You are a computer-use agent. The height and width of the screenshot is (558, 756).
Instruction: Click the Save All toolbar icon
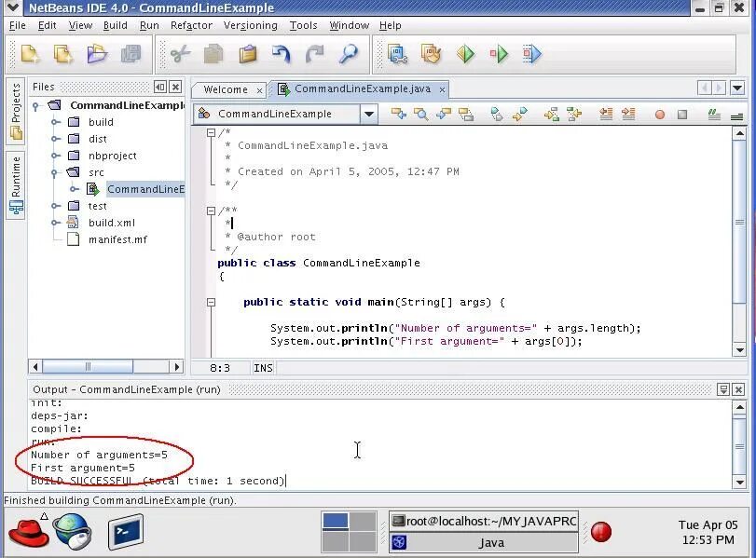coord(131,54)
